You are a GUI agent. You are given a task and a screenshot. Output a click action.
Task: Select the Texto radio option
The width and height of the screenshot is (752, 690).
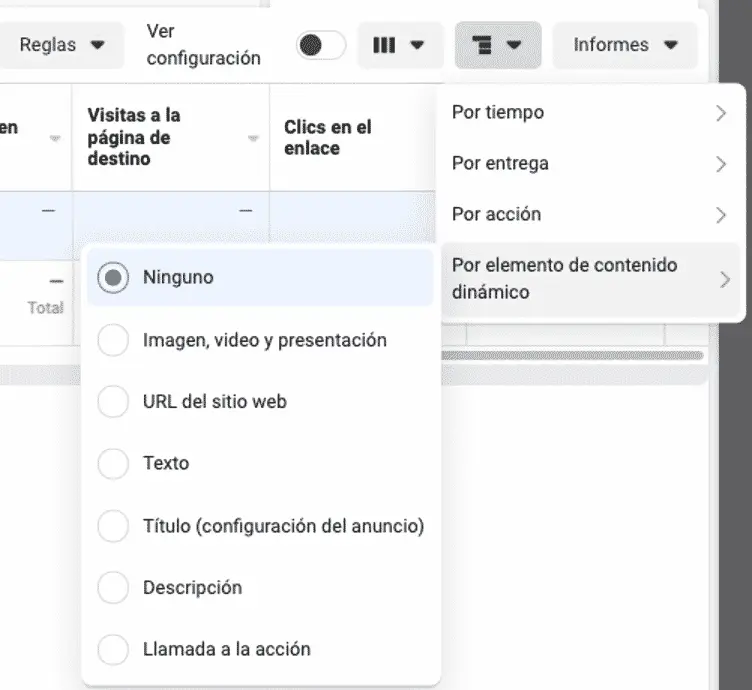tap(260, 463)
